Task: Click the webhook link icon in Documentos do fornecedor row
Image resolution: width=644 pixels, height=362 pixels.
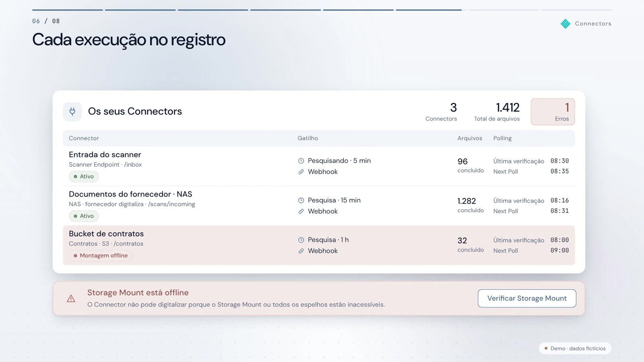Action: click(x=301, y=211)
